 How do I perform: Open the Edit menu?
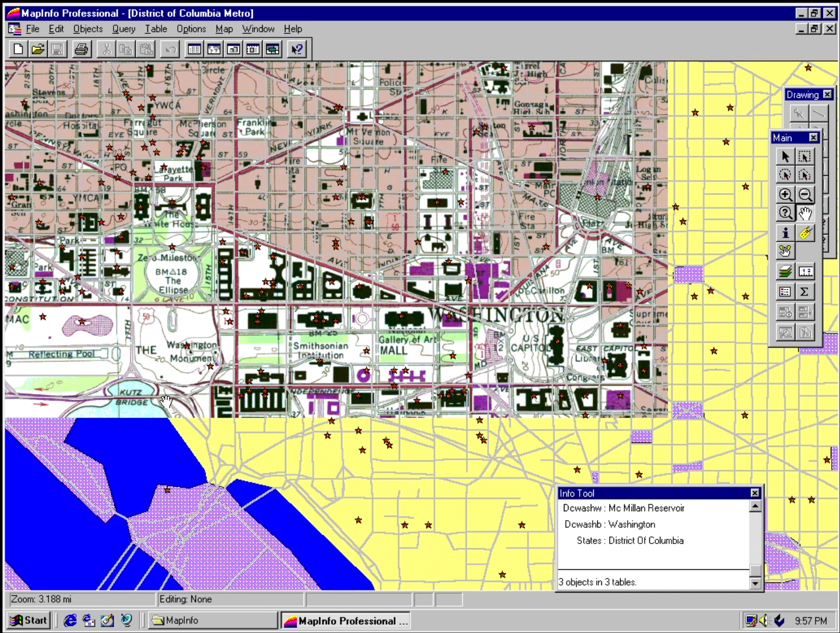tap(56, 29)
